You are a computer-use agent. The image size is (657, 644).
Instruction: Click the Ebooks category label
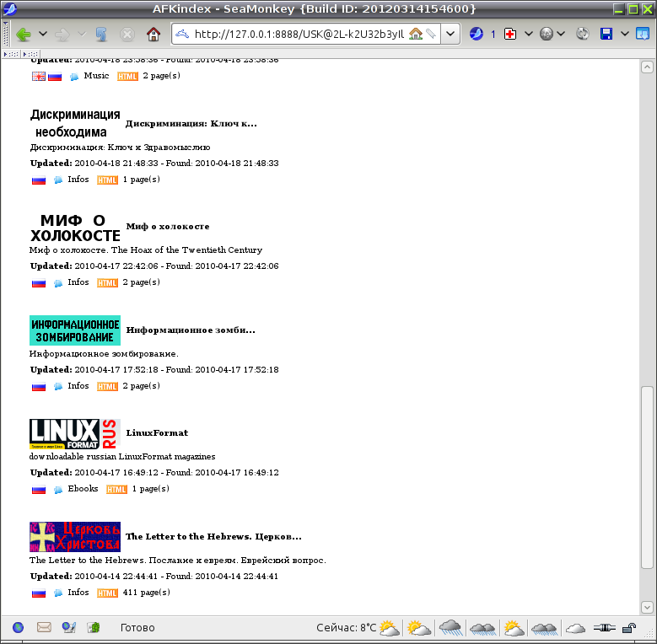coord(83,489)
